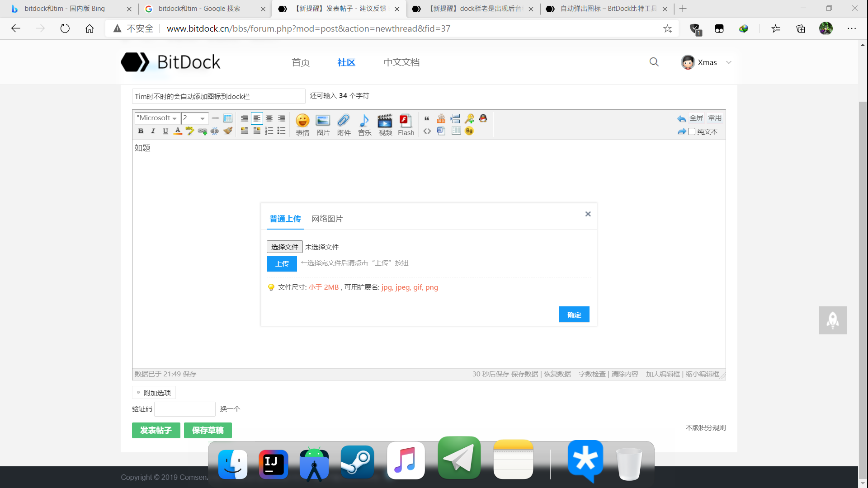Switch to the Google 搜索 browser tab

click(205, 9)
